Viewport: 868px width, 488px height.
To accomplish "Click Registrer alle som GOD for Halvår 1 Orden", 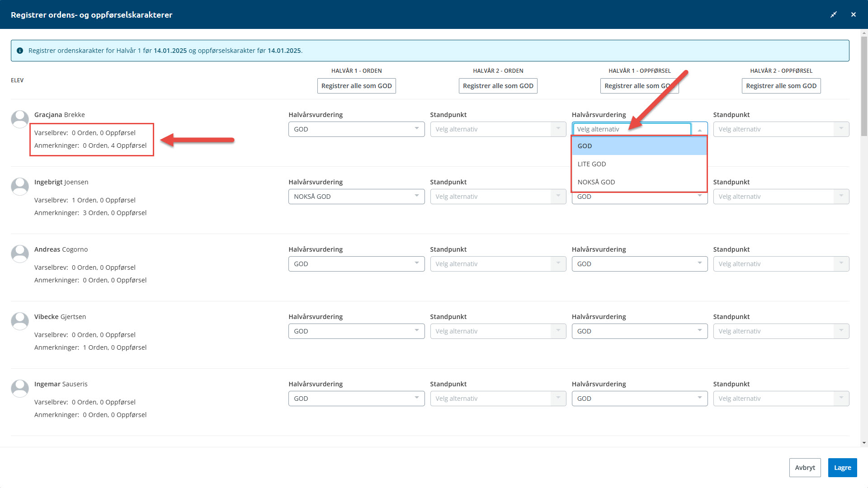I will click(356, 86).
